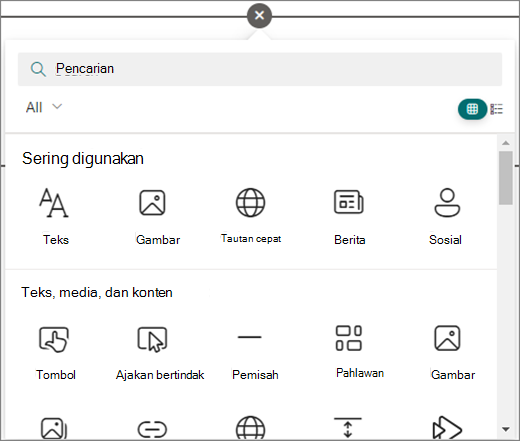520x441 pixels.
Task: Open the All filter dropdown
Action: (x=44, y=107)
